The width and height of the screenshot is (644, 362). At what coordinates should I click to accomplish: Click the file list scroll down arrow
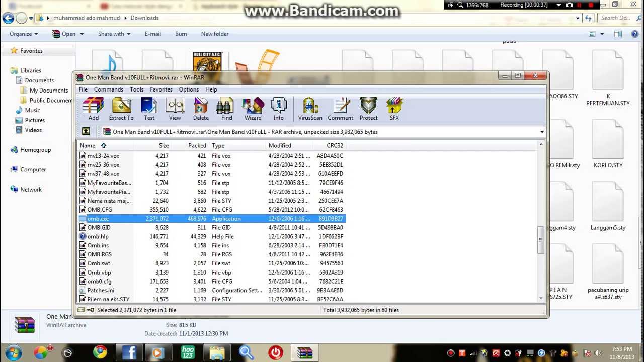541,299
